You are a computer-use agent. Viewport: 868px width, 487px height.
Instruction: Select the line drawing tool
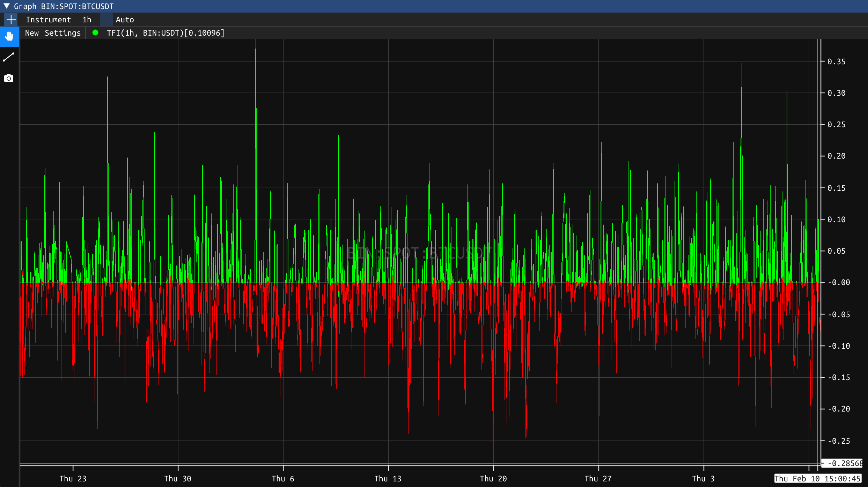[9, 57]
